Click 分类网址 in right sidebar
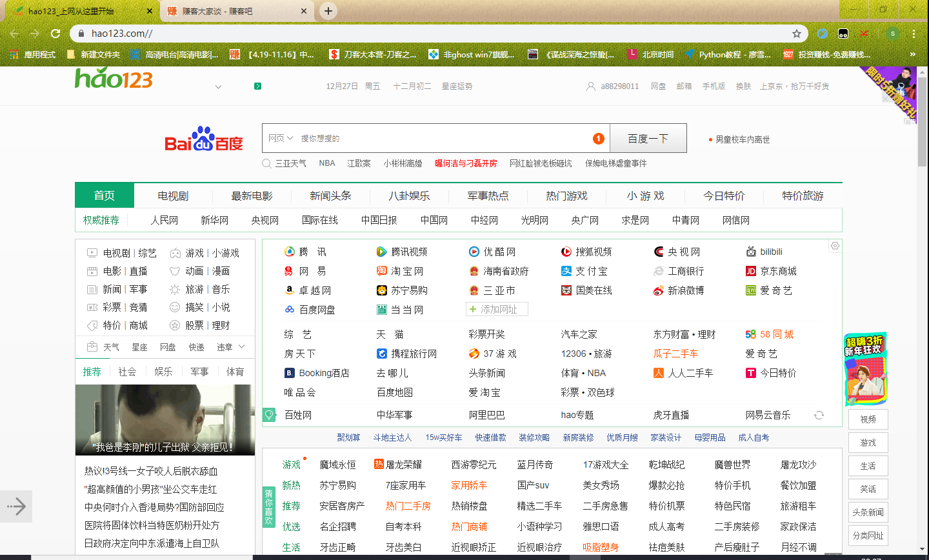The image size is (929, 560). click(868, 535)
